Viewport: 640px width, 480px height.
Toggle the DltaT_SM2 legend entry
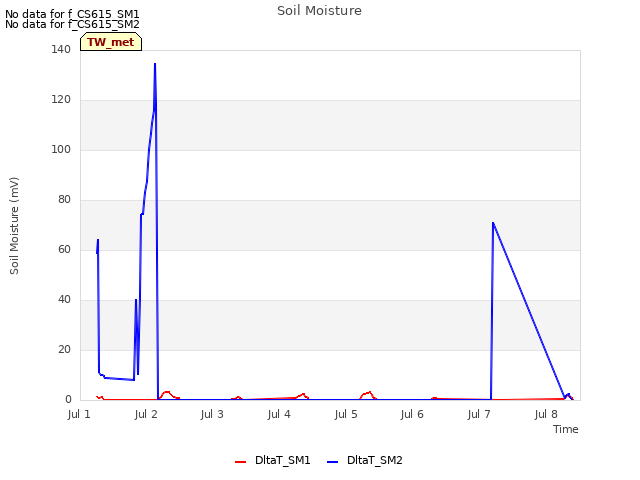[365, 460]
